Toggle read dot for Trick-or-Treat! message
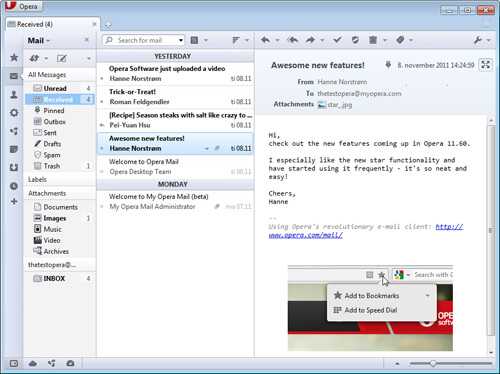Screen dimensions: 500x374 click(x=102, y=102)
